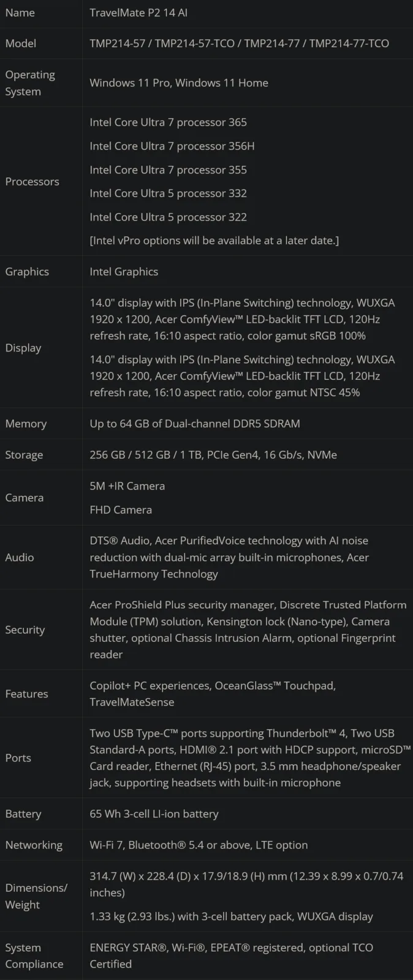Viewport: 413px width, 980px height.
Task: Click the Security row label
Action: pos(25,630)
